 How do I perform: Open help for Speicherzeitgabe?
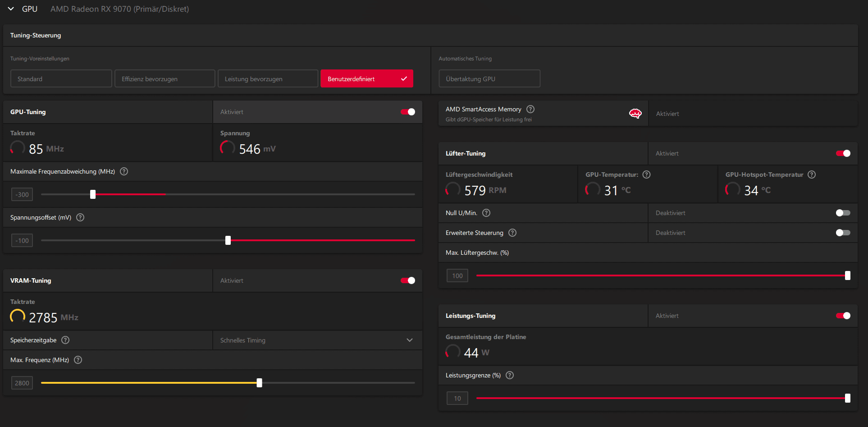65,340
